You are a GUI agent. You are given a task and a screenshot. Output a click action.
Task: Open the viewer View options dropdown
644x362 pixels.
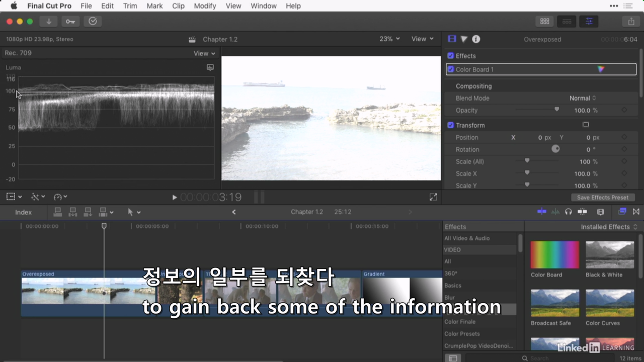point(423,39)
